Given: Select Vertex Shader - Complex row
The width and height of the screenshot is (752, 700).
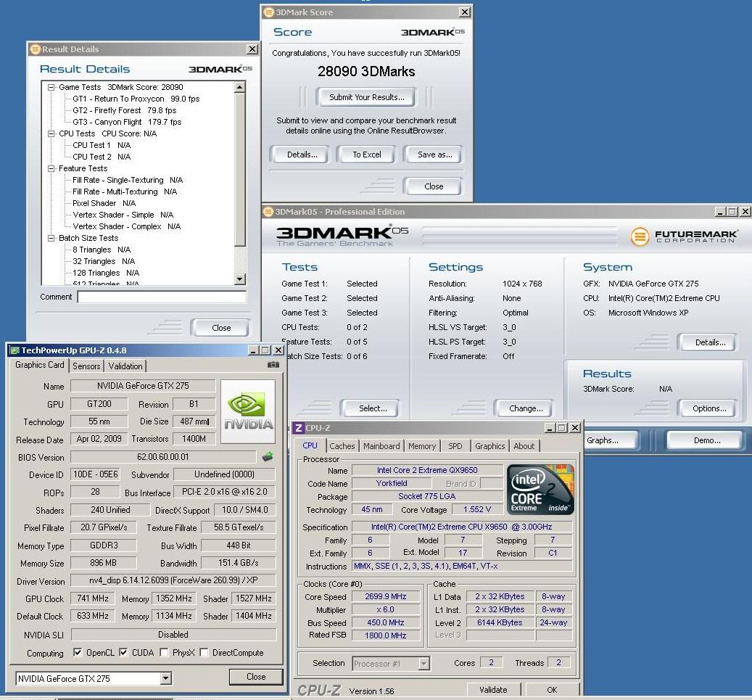Looking at the screenshot, I should [127, 226].
